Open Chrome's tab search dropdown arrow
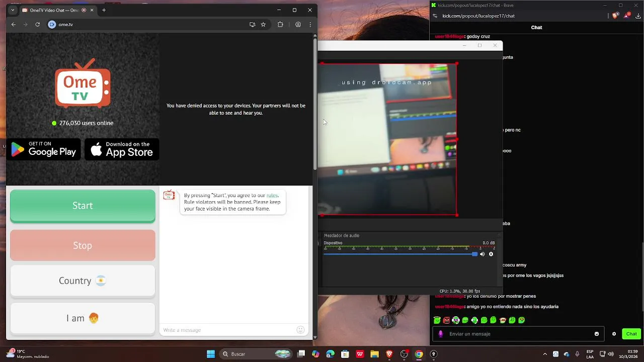Screen dimensions: 644x362 [x=13, y=10]
